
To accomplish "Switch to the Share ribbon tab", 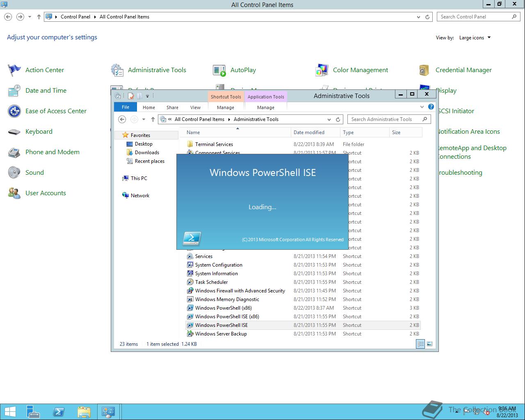I will (172, 107).
